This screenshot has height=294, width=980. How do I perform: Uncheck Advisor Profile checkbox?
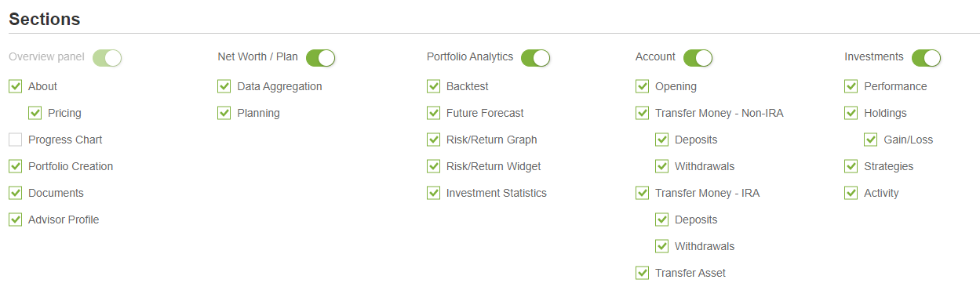15,220
